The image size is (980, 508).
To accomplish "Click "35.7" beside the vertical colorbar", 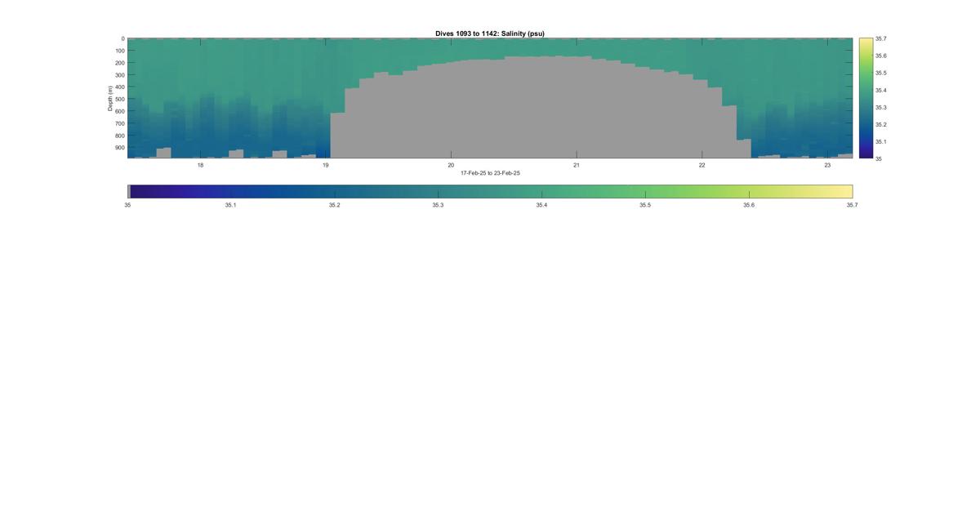I will coord(881,38).
